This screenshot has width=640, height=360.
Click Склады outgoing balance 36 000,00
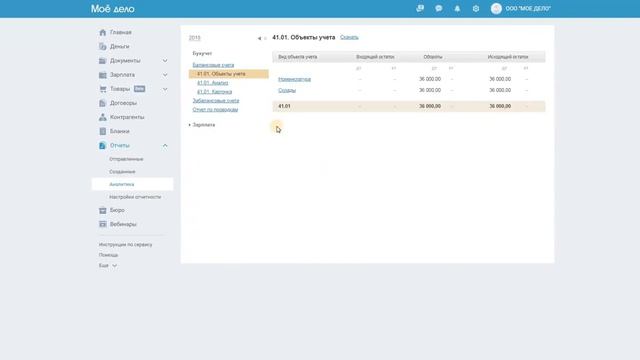[x=500, y=90]
